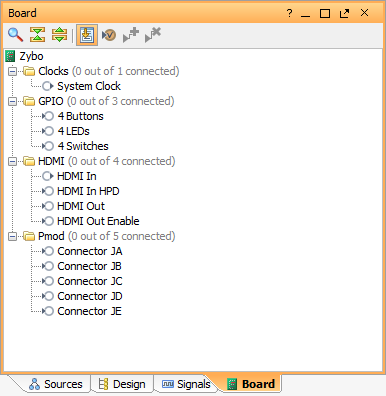Collapse the Pmod folder
Viewport: 386px width, 396px height.
point(12,236)
